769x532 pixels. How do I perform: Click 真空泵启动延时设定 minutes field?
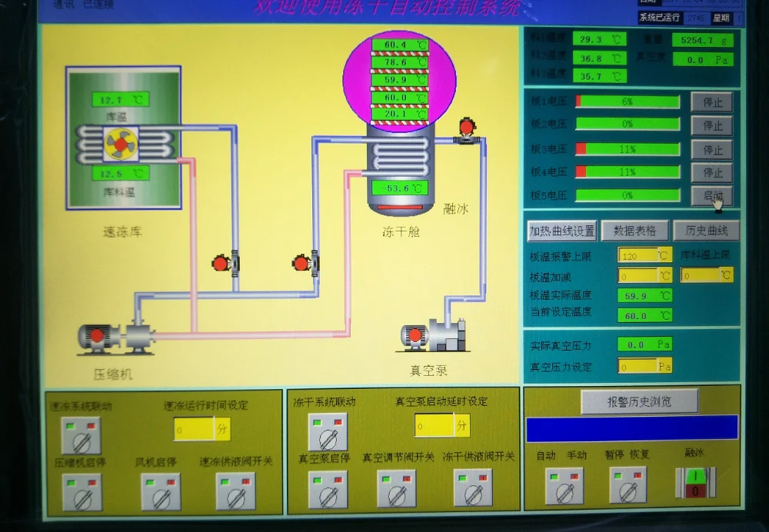(442, 425)
